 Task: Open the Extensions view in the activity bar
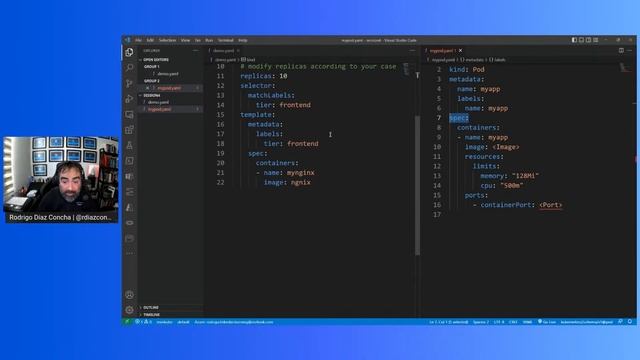[129, 130]
